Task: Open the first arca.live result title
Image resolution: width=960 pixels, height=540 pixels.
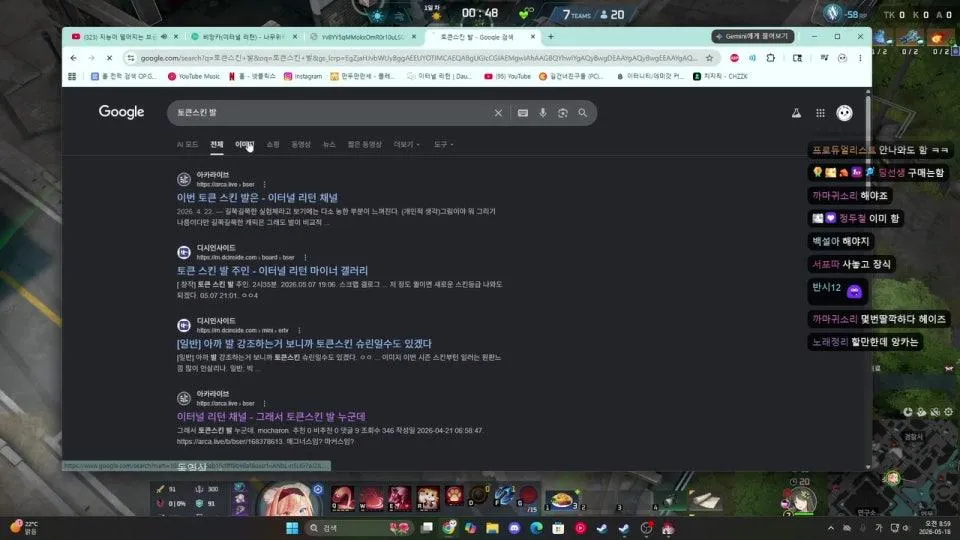Action: pos(257,198)
